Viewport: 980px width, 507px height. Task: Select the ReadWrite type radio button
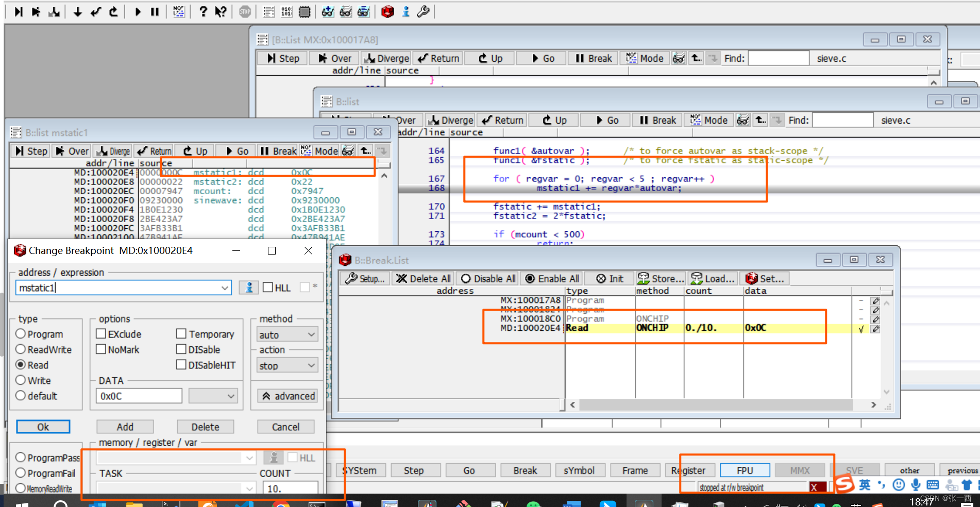21,349
